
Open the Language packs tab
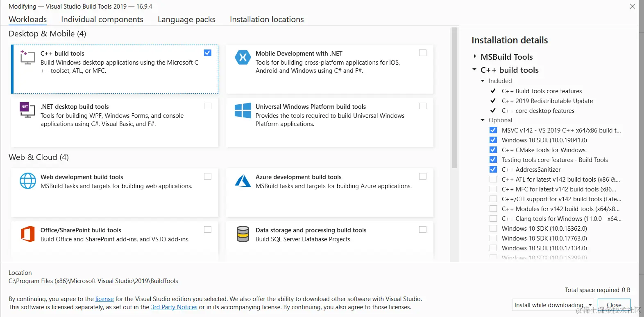click(x=186, y=19)
